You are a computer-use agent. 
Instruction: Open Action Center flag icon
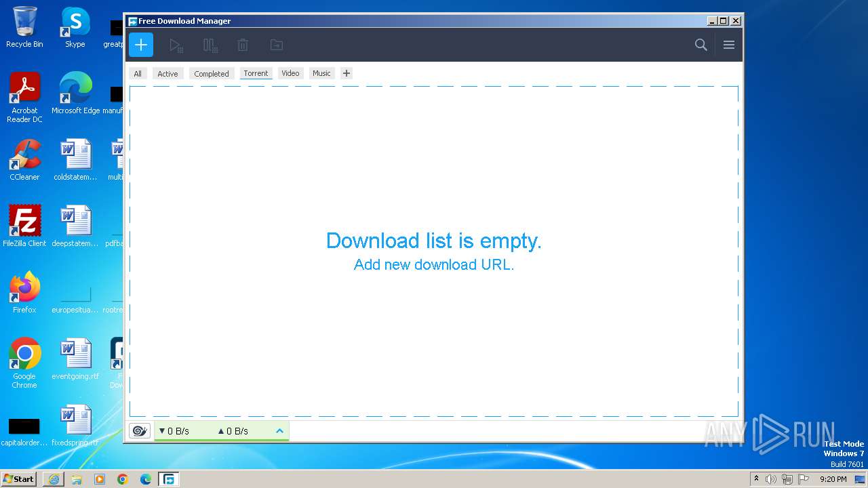(804, 479)
